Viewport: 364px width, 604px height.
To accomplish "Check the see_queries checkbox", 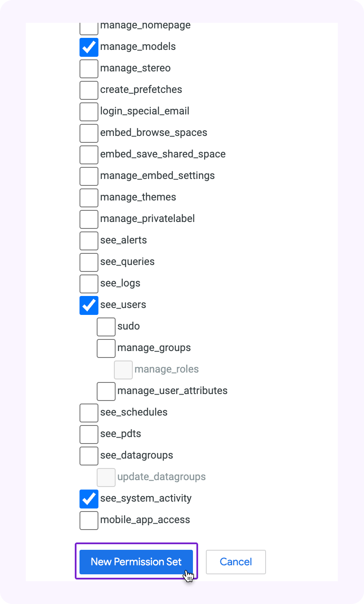I will pyautogui.click(x=89, y=262).
